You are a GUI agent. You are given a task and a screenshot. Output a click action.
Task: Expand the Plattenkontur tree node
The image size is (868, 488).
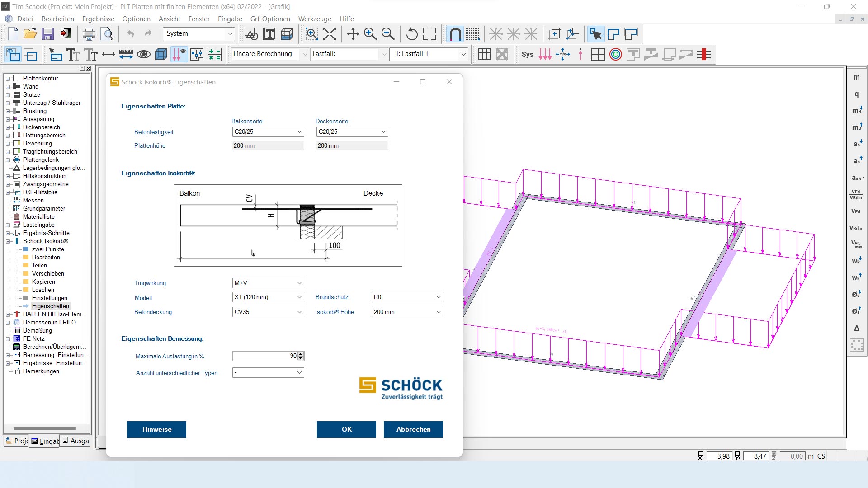(x=8, y=79)
